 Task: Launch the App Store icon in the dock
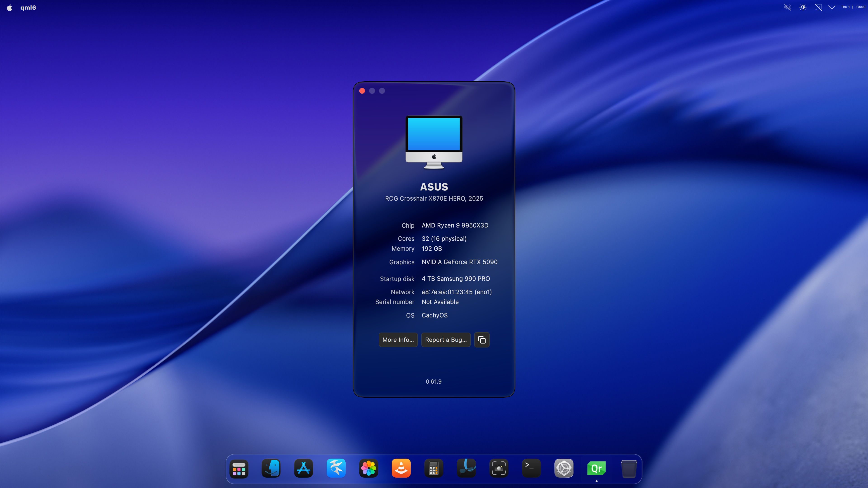(x=304, y=469)
